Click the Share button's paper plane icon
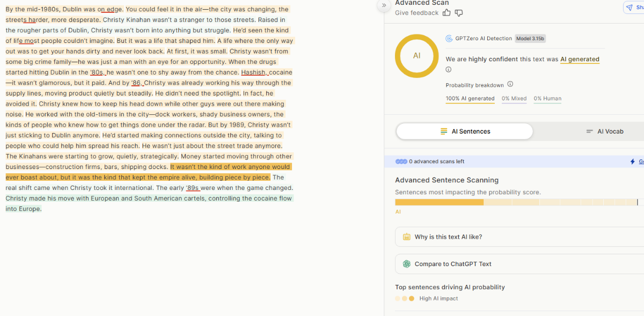The width and height of the screenshot is (644, 316). (630, 8)
